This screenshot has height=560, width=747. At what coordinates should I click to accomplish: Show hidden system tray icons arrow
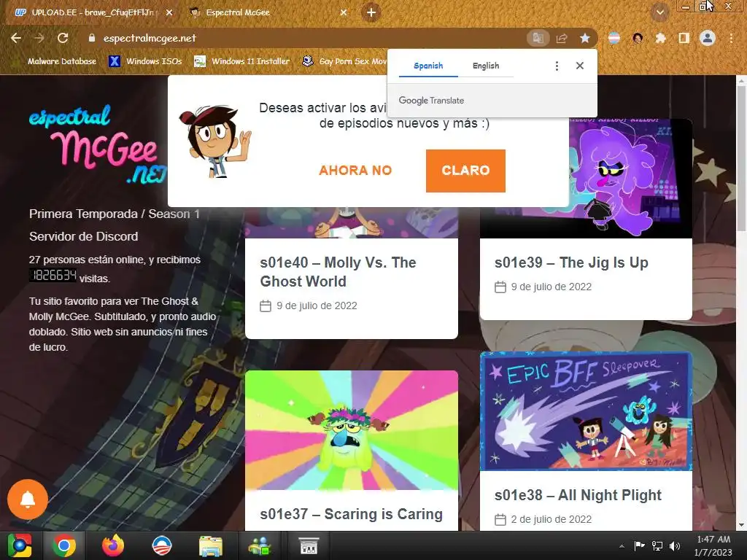[x=622, y=546]
